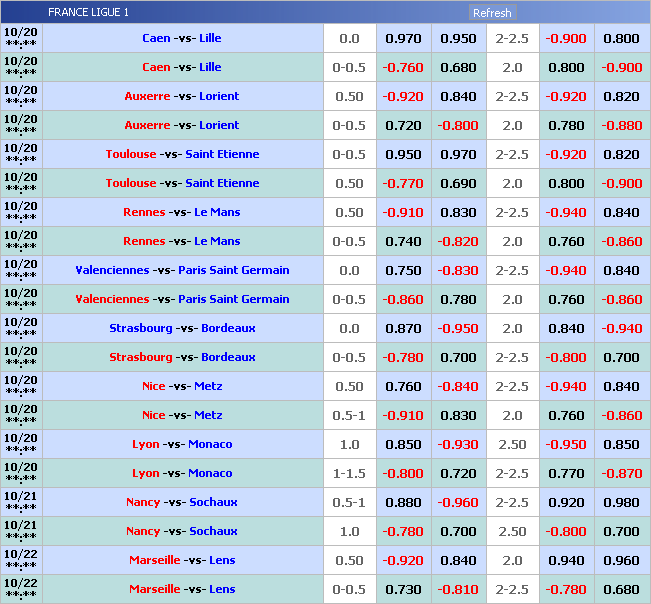651x604 pixels.
Task: Pick -0.760 odds for Caen vs Lille
Action: coord(403,68)
